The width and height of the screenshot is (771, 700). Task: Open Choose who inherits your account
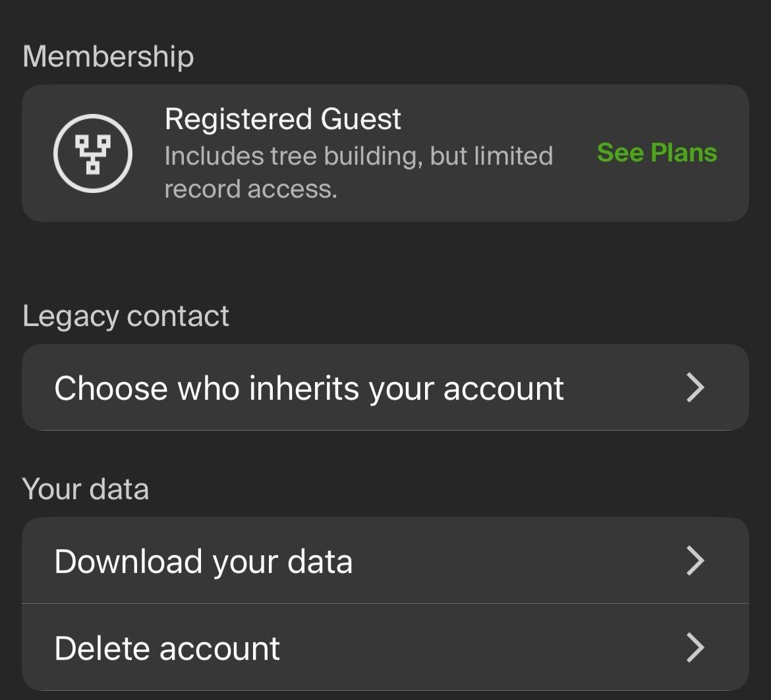coord(308,388)
